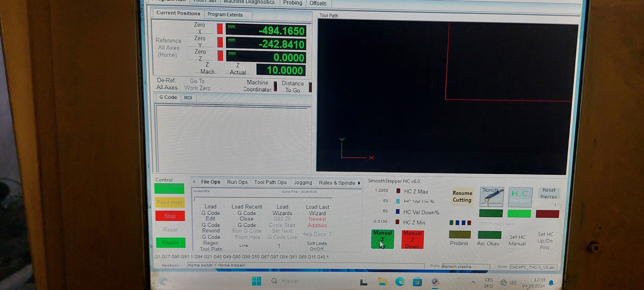The width and height of the screenshot is (644, 290).
Task: Open the notification bell in taskbar
Action: point(551,283)
